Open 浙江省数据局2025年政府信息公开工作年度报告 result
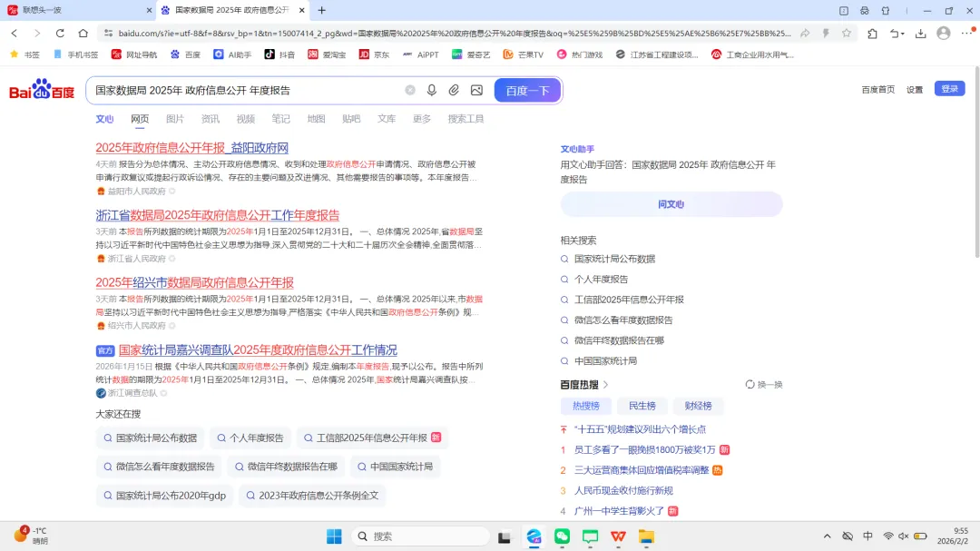Image resolution: width=980 pixels, height=551 pixels. (x=218, y=215)
